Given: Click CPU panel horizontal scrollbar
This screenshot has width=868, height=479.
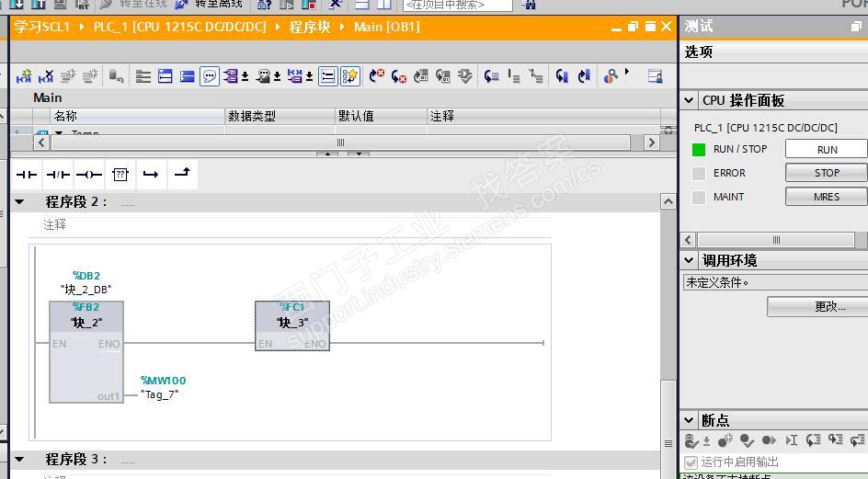Looking at the screenshot, I should pos(775,240).
